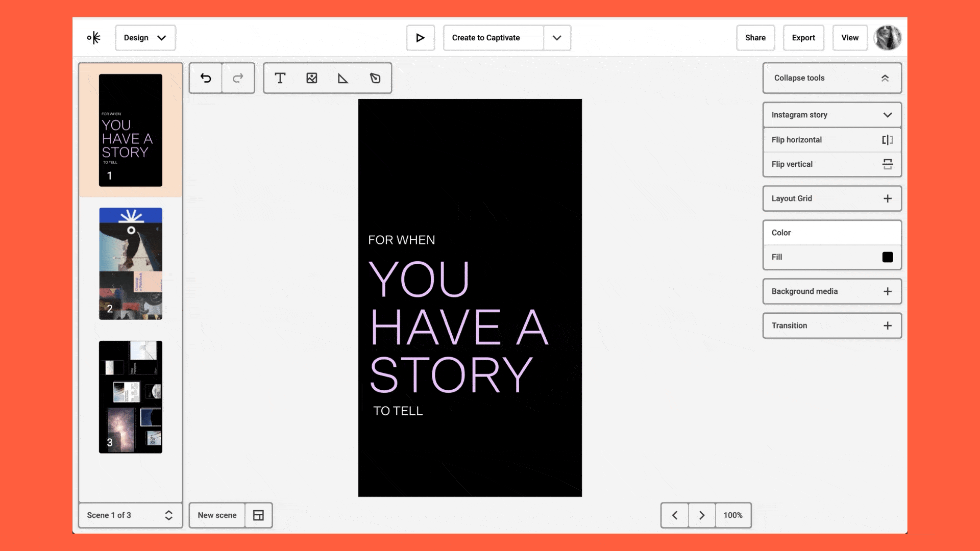Click the app logo icon
Viewport: 980px width, 551px height.
(x=94, y=38)
